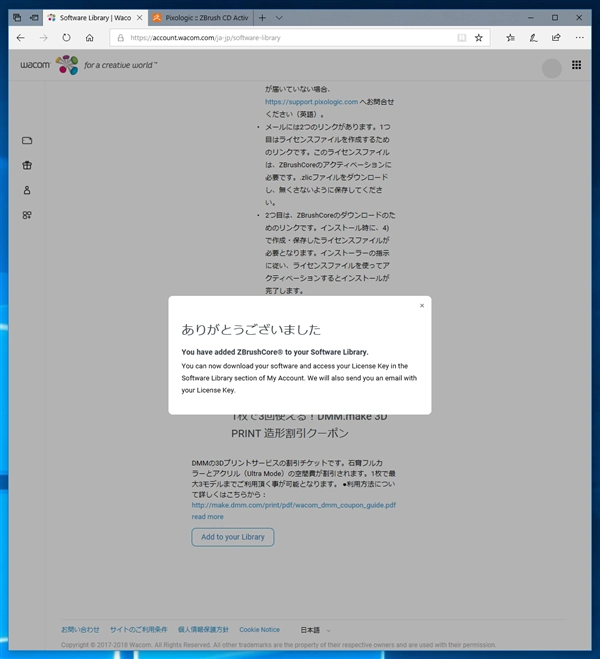Click set these tabs aside icon
This screenshot has width=600, height=659.
pyautogui.click(x=34, y=18)
